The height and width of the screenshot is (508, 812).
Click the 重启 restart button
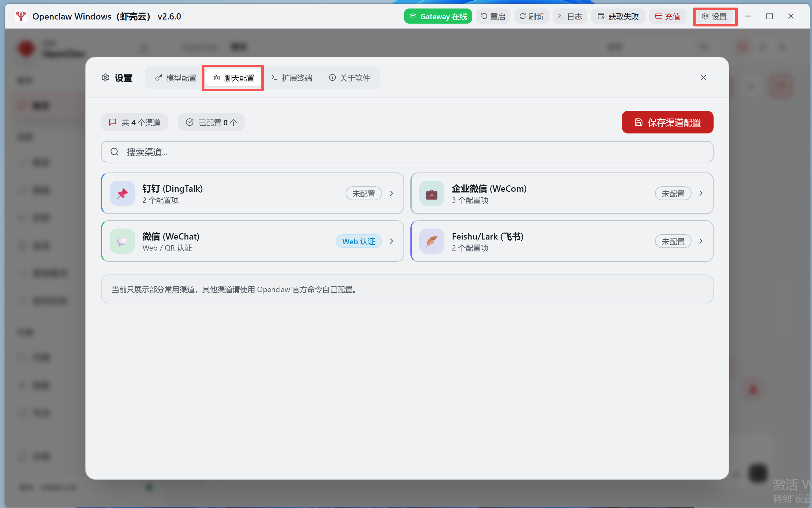click(x=493, y=16)
